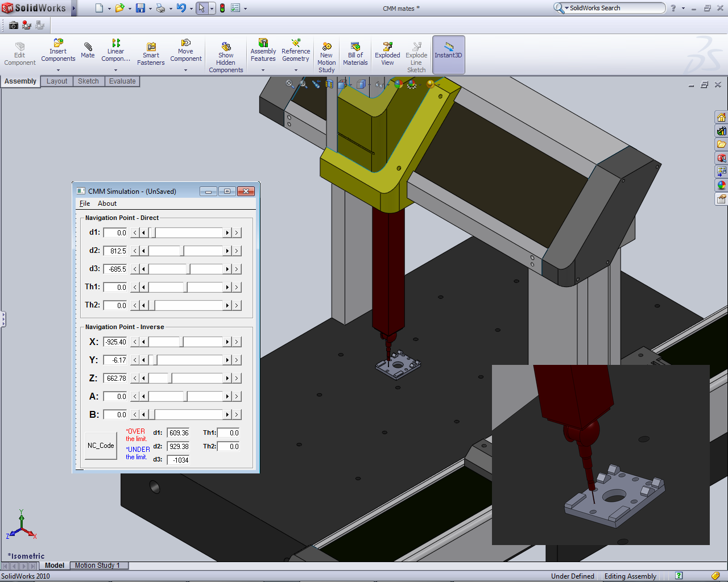Click Show Hidden Components tool
728x582 pixels.
pos(226,57)
